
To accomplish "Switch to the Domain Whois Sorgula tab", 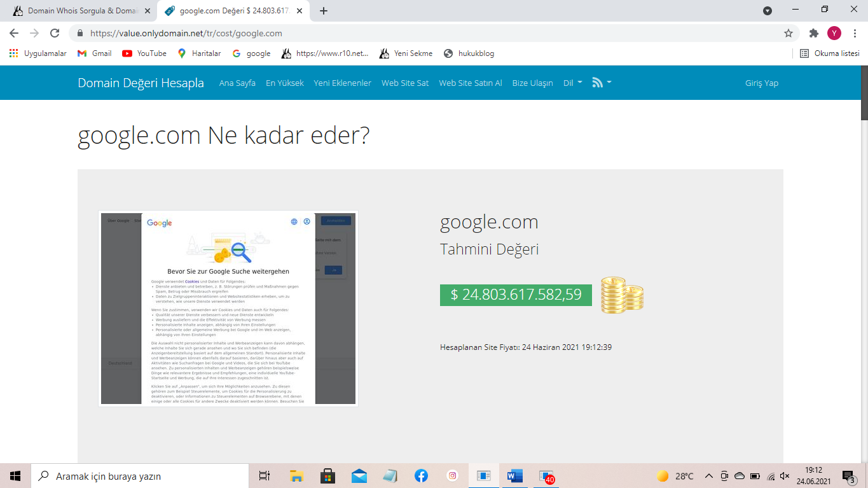I will click(81, 11).
